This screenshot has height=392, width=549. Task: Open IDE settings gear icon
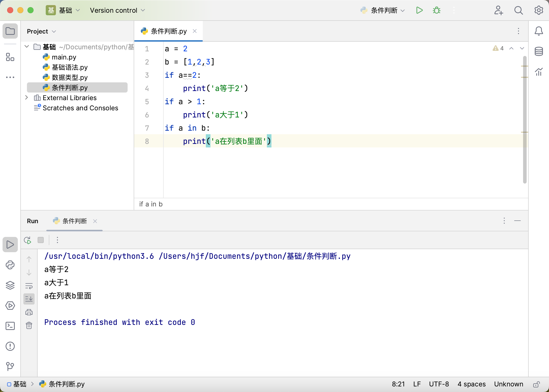pyautogui.click(x=539, y=10)
